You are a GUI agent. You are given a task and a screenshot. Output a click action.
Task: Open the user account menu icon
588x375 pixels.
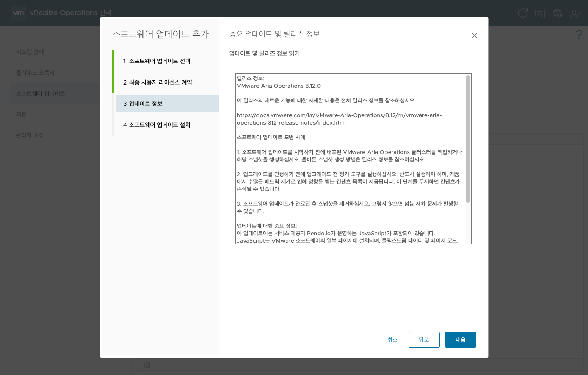(575, 13)
